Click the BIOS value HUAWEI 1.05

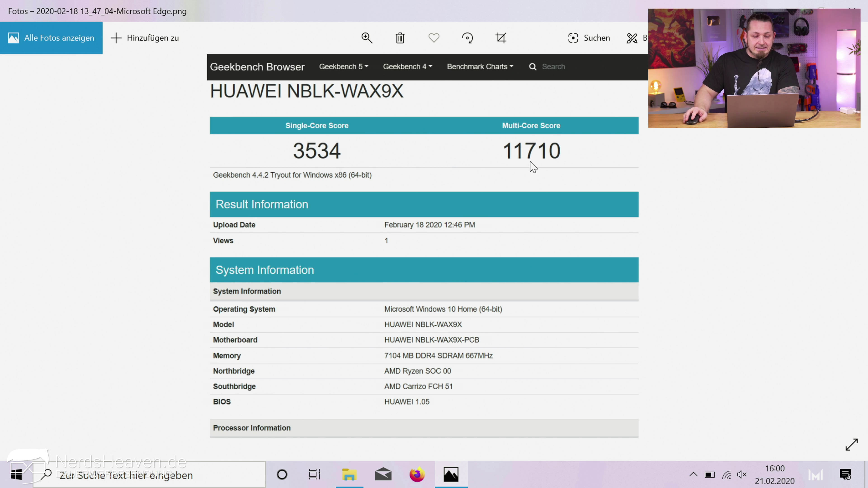coord(407,402)
